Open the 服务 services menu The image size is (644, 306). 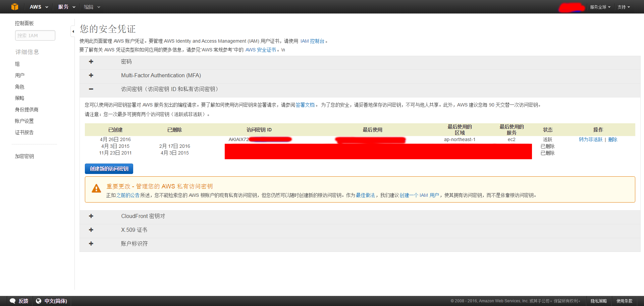(x=67, y=7)
